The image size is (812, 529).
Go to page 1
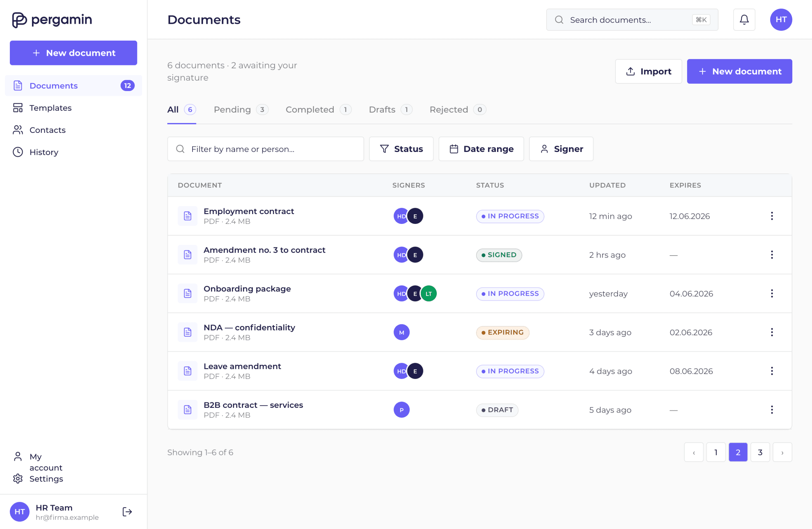click(x=716, y=452)
